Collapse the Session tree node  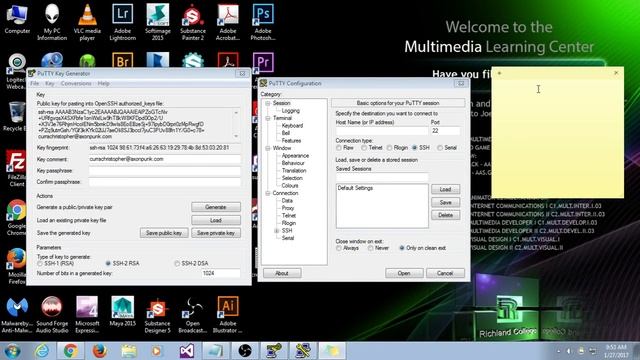(268, 103)
